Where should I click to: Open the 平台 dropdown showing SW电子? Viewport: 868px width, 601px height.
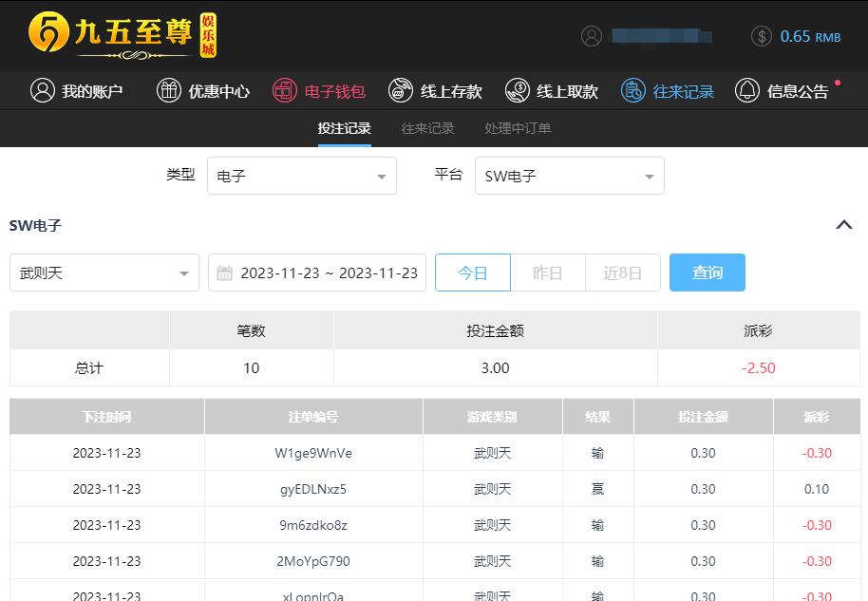(570, 176)
